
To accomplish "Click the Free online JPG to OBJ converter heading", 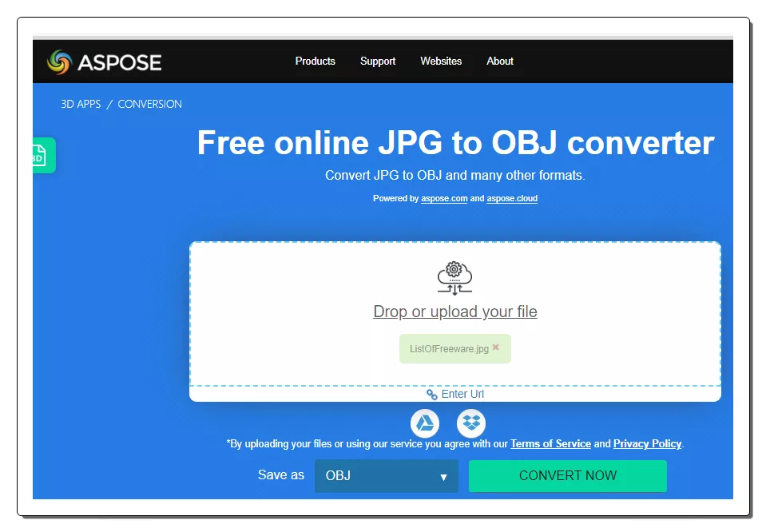I will pos(456,143).
